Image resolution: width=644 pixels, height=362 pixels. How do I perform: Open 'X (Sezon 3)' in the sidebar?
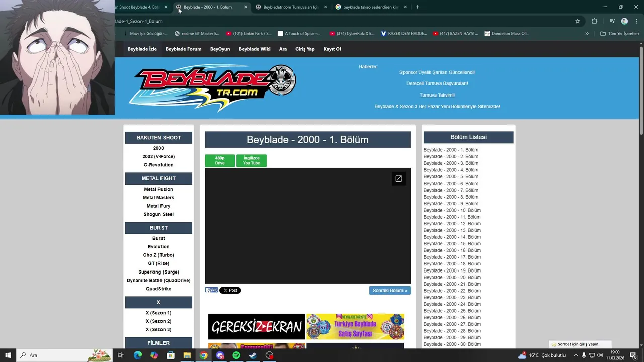click(158, 330)
